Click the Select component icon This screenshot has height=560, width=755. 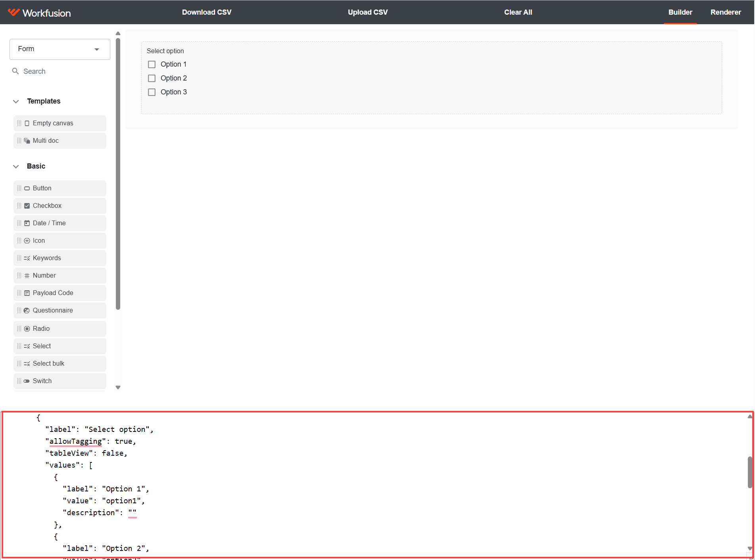point(27,346)
